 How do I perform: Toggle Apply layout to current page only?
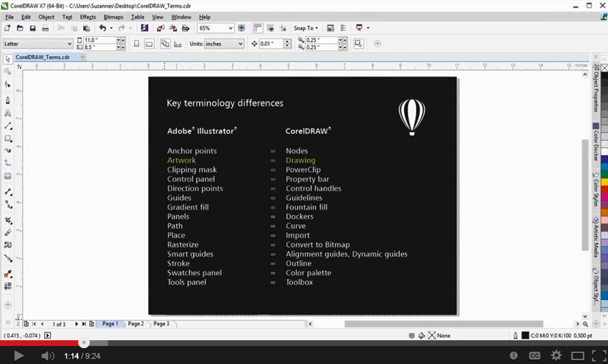click(x=178, y=43)
